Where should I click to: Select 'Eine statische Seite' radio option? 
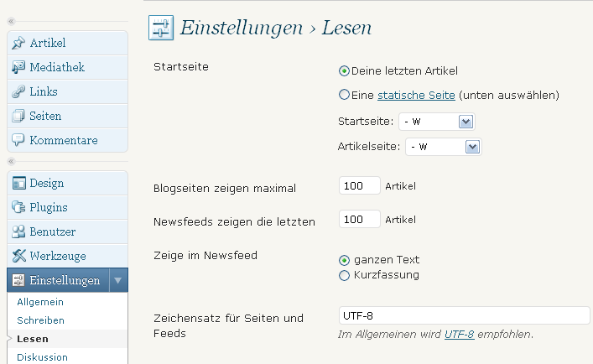[344, 96]
